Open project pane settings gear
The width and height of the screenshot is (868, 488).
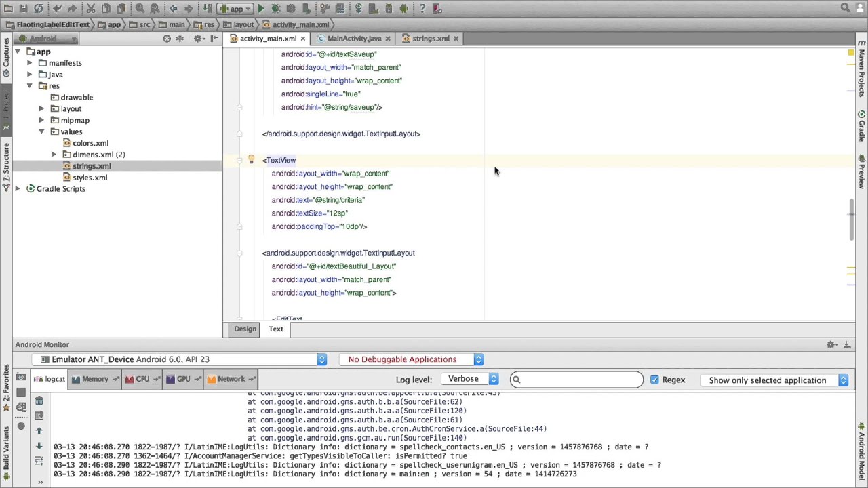(198, 39)
